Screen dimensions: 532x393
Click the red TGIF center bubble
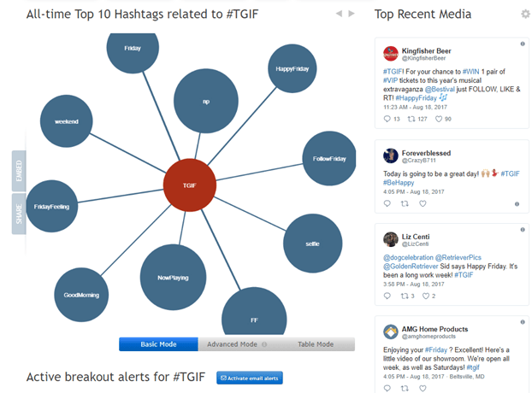coord(190,184)
